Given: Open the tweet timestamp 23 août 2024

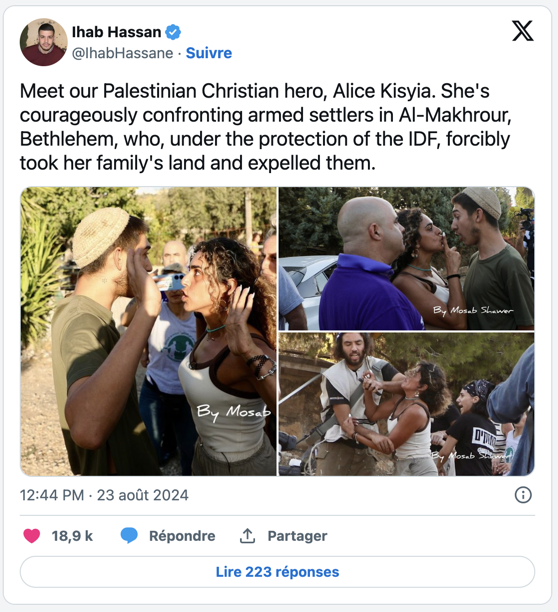Looking at the screenshot, I should click(x=142, y=495).
